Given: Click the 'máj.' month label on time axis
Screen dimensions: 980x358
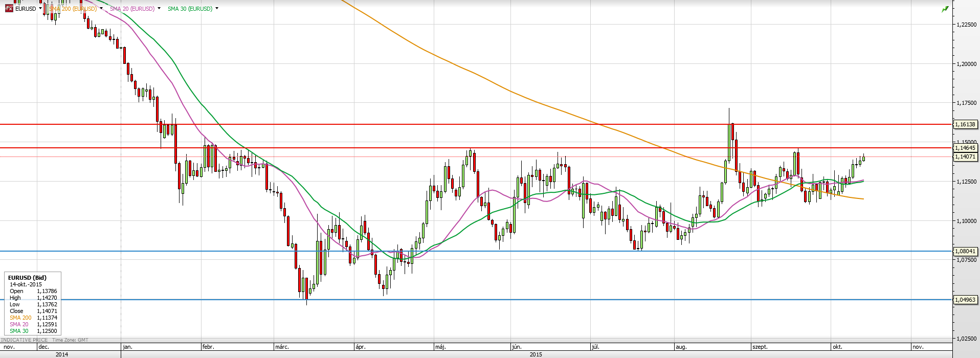Looking at the screenshot, I should (440, 347).
